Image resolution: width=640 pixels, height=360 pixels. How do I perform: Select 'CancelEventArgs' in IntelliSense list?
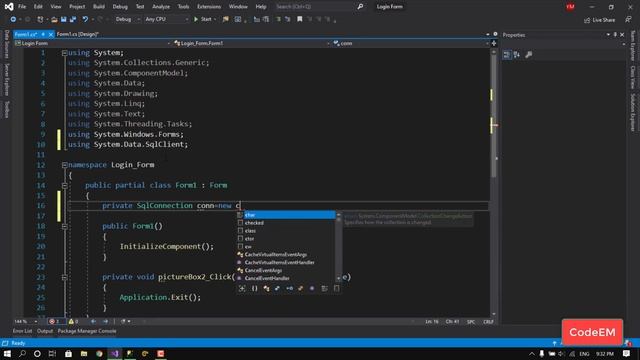(x=286, y=270)
